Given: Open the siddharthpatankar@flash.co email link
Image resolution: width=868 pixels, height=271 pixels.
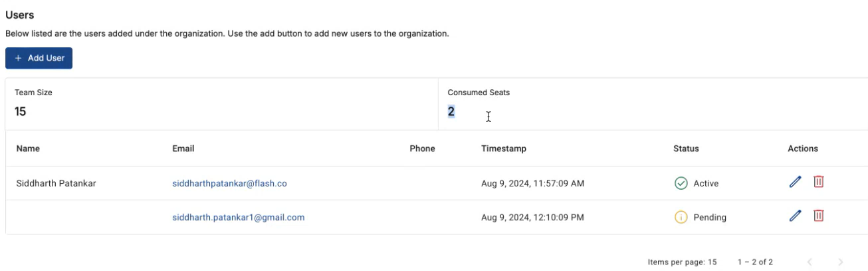Looking at the screenshot, I should coord(229,183).
